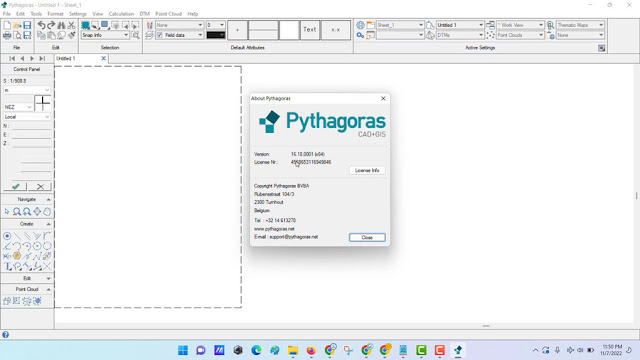Open the Format menu
Viewport: 640px width, 360px height.
55,14
